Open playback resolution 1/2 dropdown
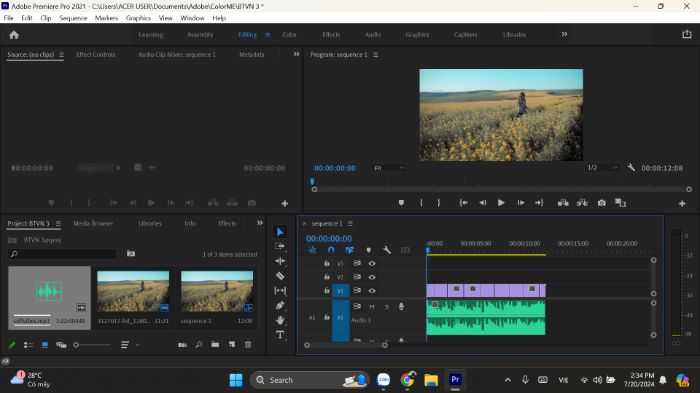The width and height of the screenshot is (700, 393). (602, 167)
